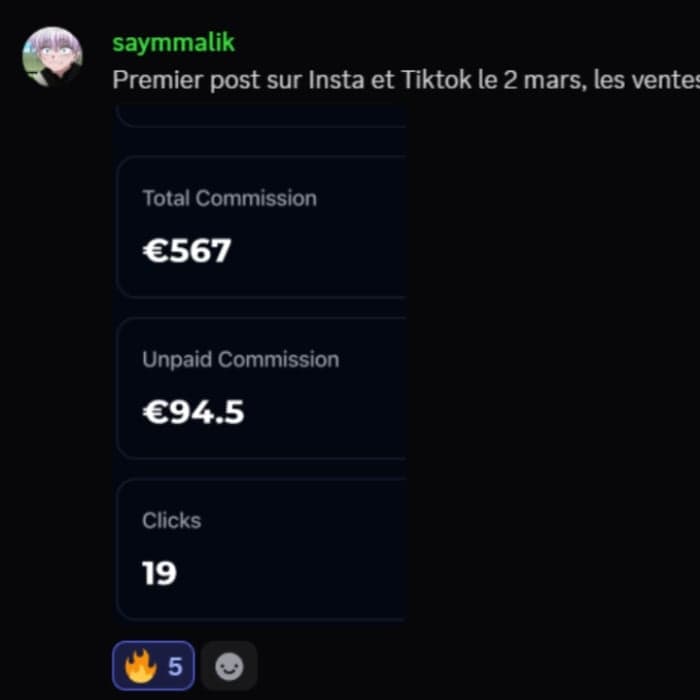Screen dimensions: 700x700
Task: Select the 19 clicks value
Action: (x=159, y=573)
